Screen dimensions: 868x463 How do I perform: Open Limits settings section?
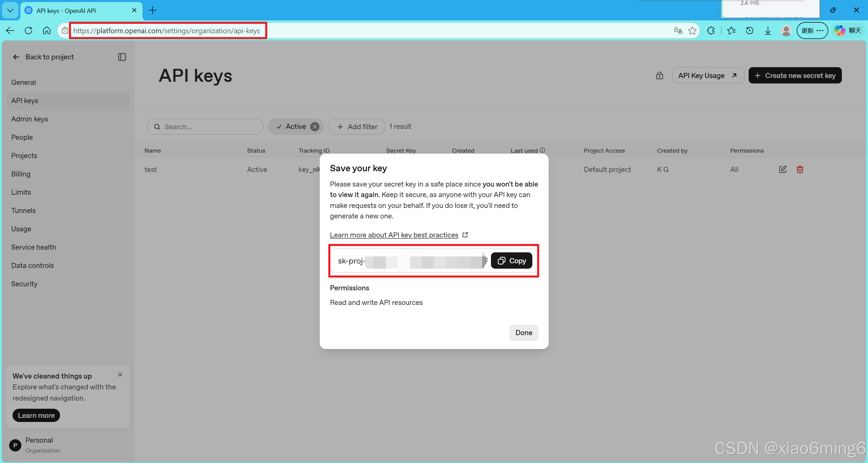68,192
